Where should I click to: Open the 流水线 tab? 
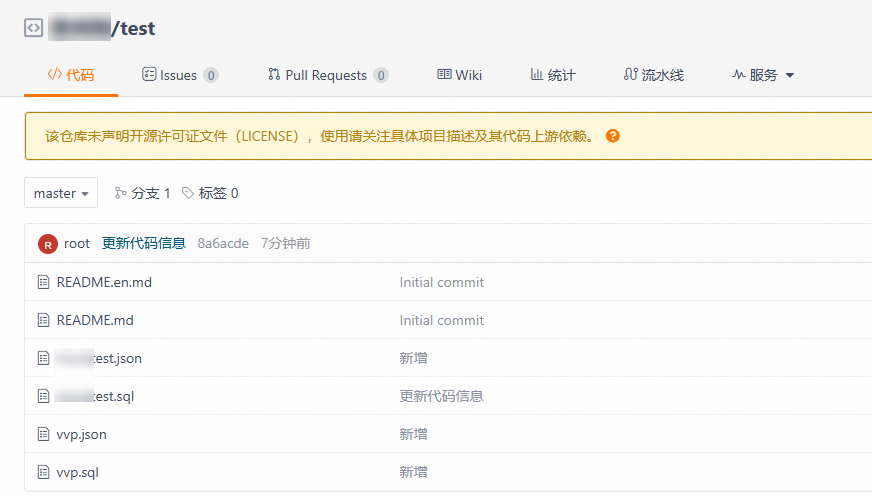point(653,75)
